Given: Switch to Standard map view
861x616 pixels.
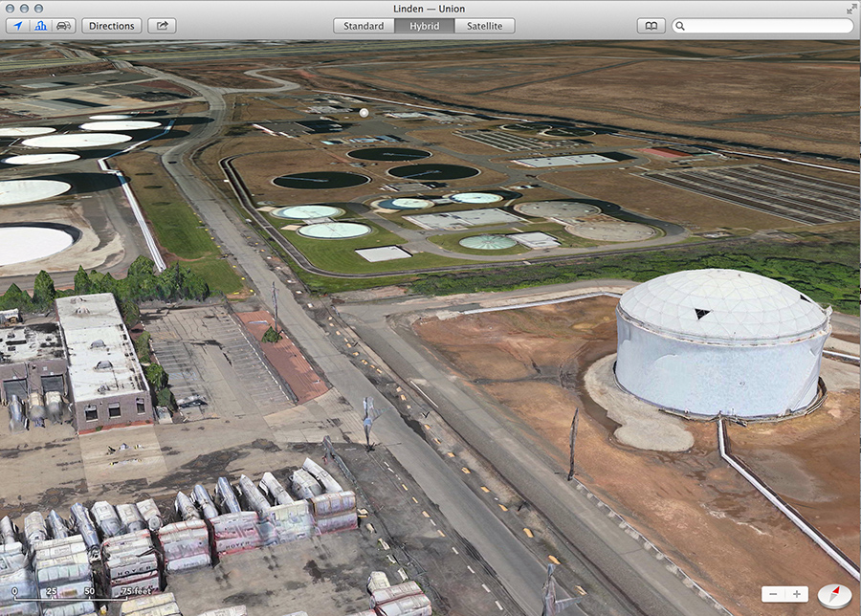Looking at the screenshot, I should [364, 26].
